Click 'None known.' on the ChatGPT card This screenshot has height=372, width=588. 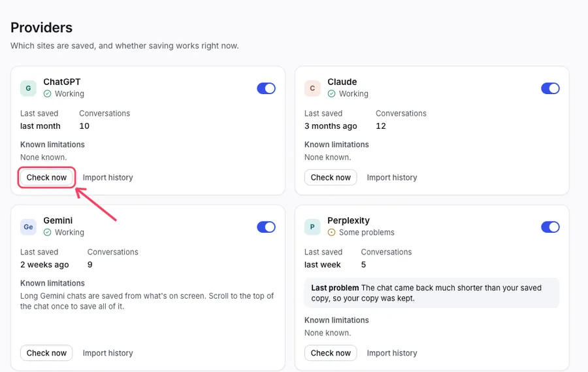click(x=44, y=158)
